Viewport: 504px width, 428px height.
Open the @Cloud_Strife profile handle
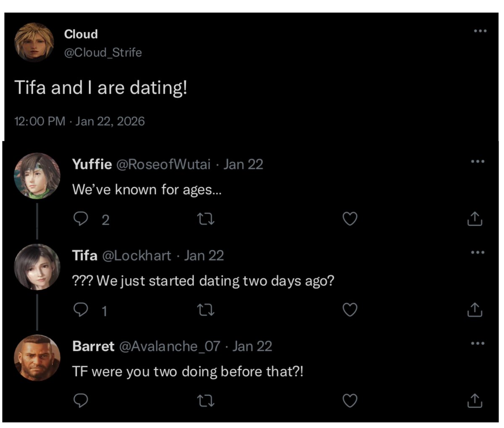[103, 53]
